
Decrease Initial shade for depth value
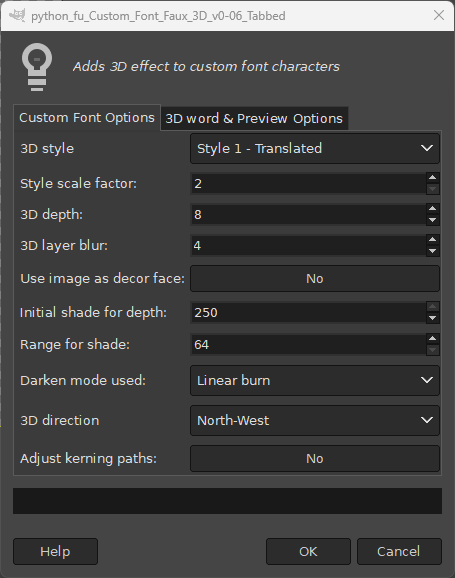tap(433, 318)
